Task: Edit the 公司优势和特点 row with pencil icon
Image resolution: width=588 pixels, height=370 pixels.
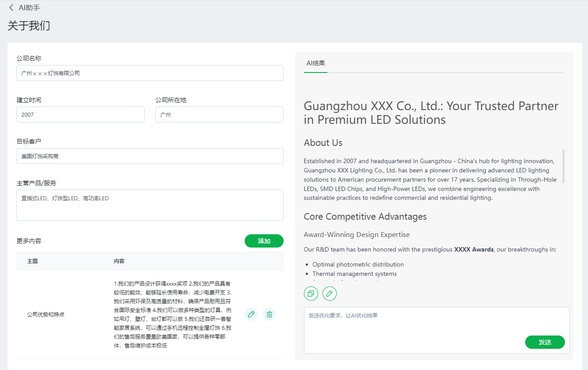Action: pos(251,314)
